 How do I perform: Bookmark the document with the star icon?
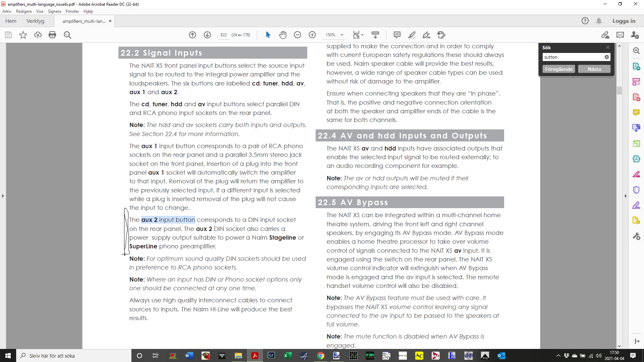click(x=23, y=35)
